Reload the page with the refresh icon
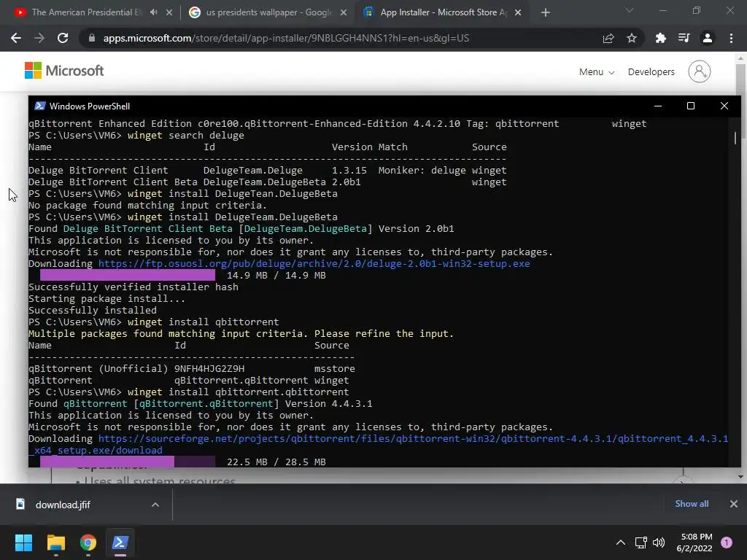 pyautogui.click(x=63, y=38)
